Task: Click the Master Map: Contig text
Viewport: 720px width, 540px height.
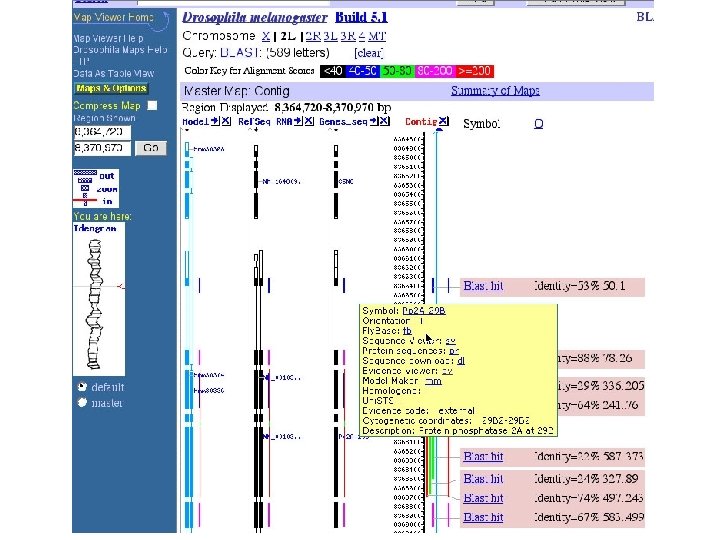Action: [236, 91]
